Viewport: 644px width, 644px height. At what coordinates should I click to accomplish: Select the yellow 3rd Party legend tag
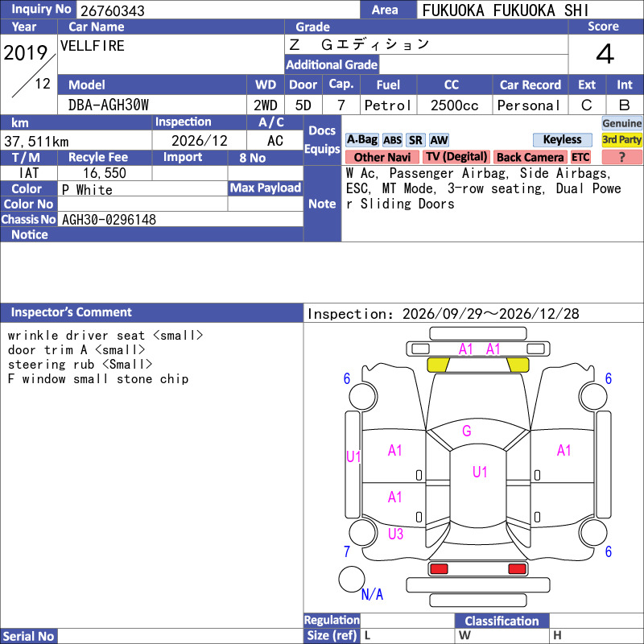(x=621, y=139)
